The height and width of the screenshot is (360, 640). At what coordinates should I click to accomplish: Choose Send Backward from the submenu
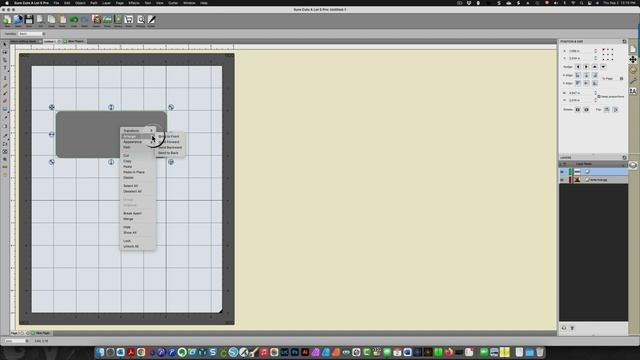pos(169,147)
